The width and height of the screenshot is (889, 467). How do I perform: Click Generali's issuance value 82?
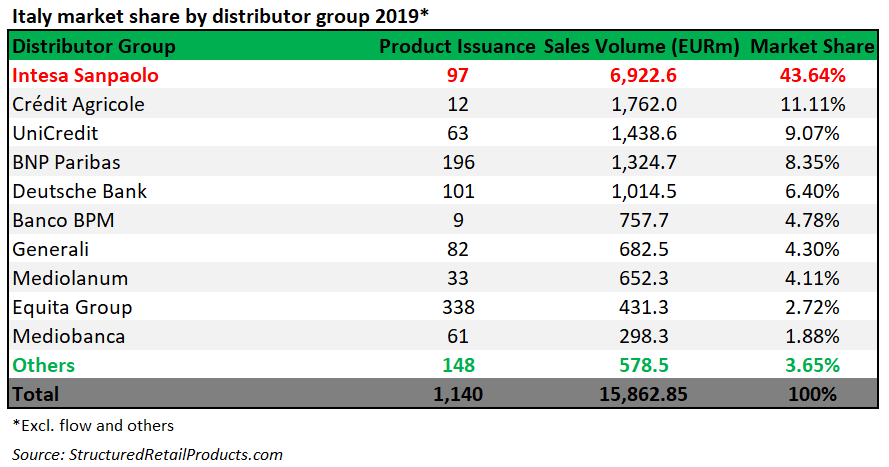pos(458,249)
